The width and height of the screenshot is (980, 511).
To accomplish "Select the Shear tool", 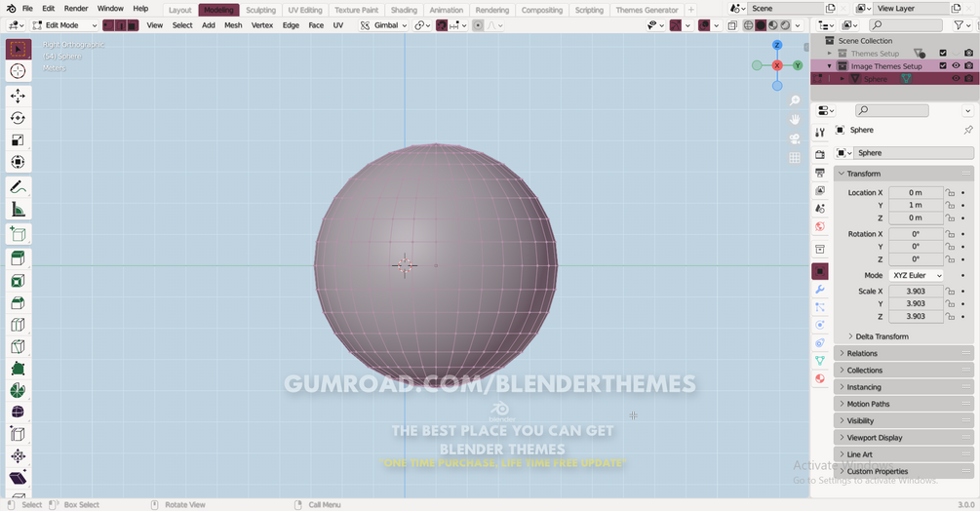I will [x=19, y=478].
